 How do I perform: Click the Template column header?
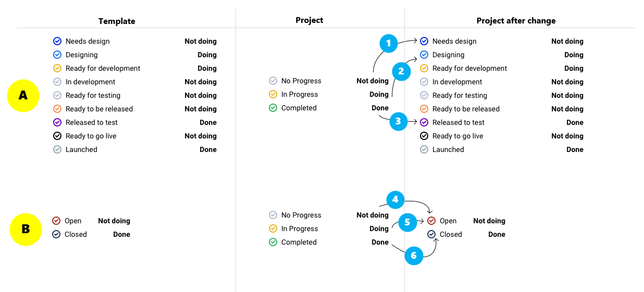(x=117, y=21)
